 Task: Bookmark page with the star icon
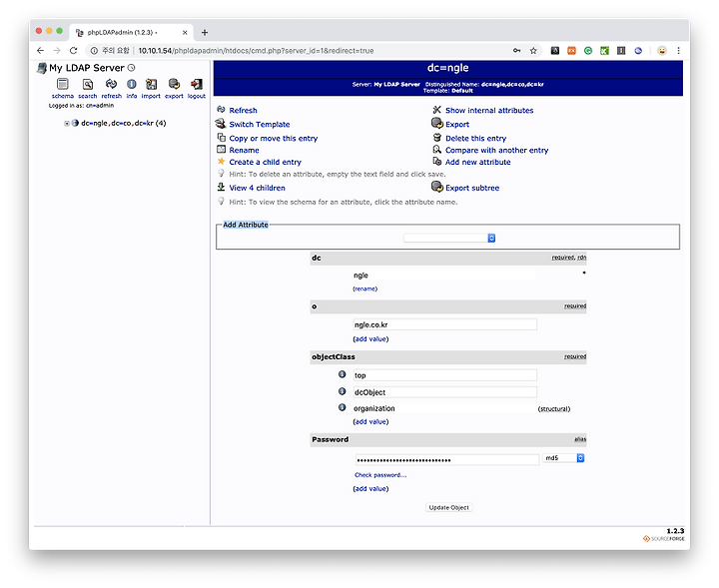533,51
